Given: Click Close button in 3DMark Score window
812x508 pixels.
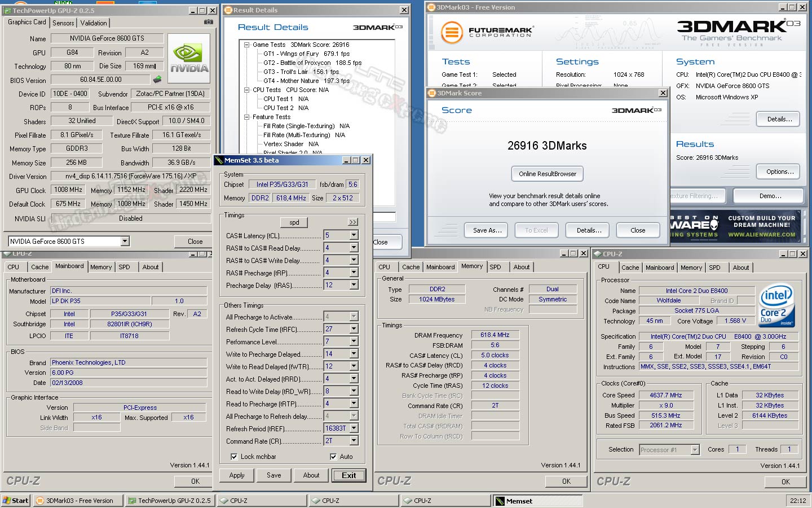Looking at the screenshot, I should click(x=638, y=230).
